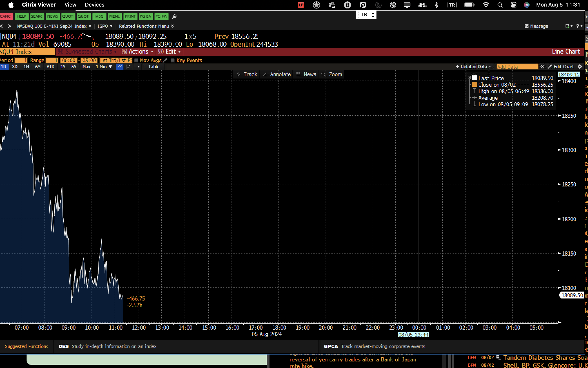Click the green PRINT key button

click(130, 16)
